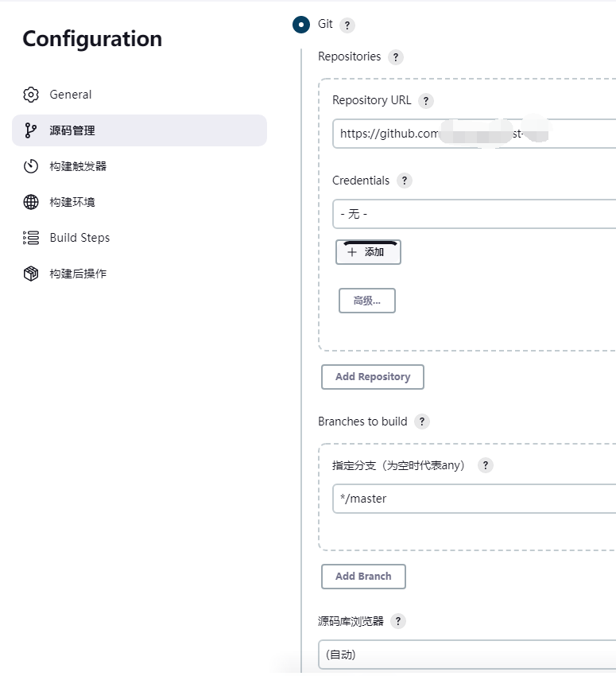616x676 pixels.
Task: Go to the Build Steps section
Action: tap(79, 238)
